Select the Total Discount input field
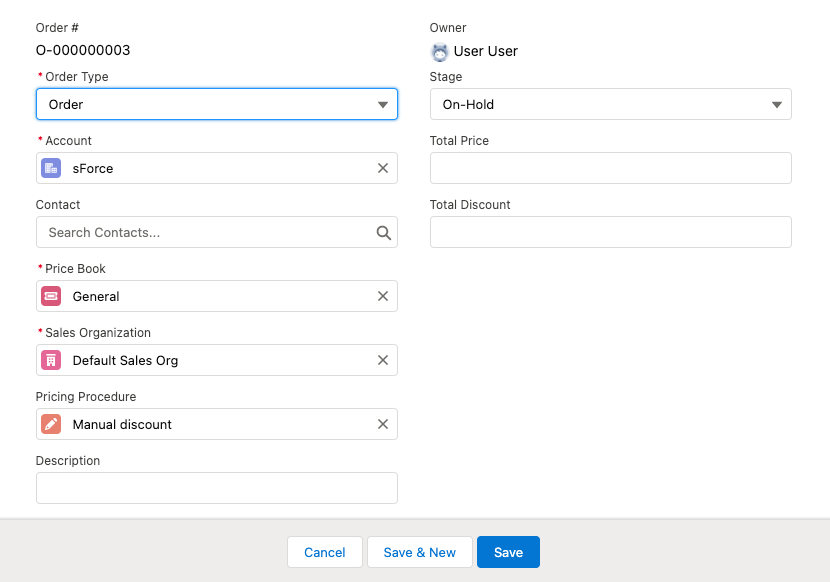The image size is (830, 582). pyautogui.click(x=610, y=232)
